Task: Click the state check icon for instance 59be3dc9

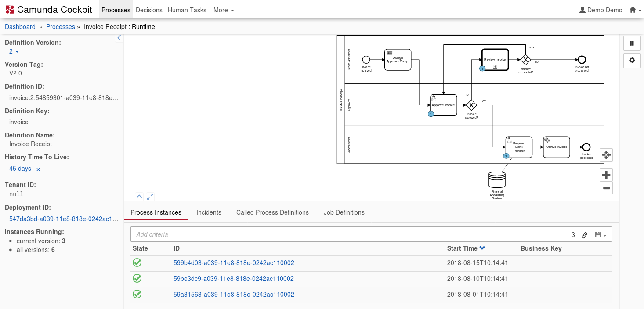Action: tap(137, 278)
